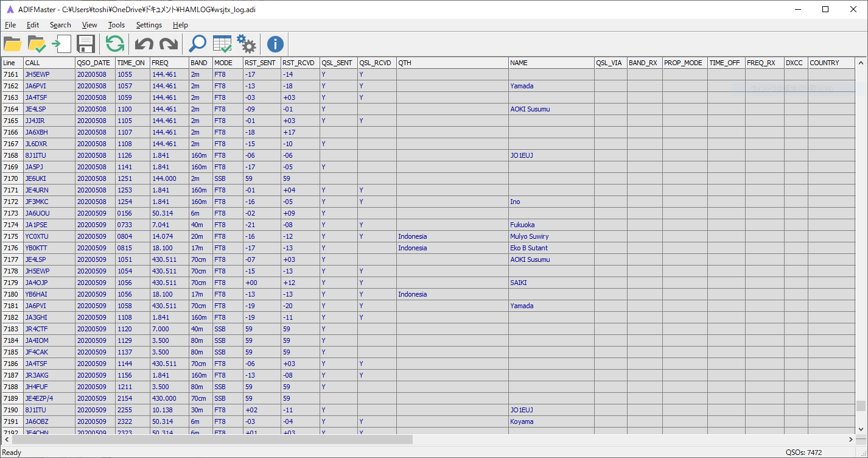Screen dimensions: 868x458
Task: Open the Edit menu
Action: 33,25
